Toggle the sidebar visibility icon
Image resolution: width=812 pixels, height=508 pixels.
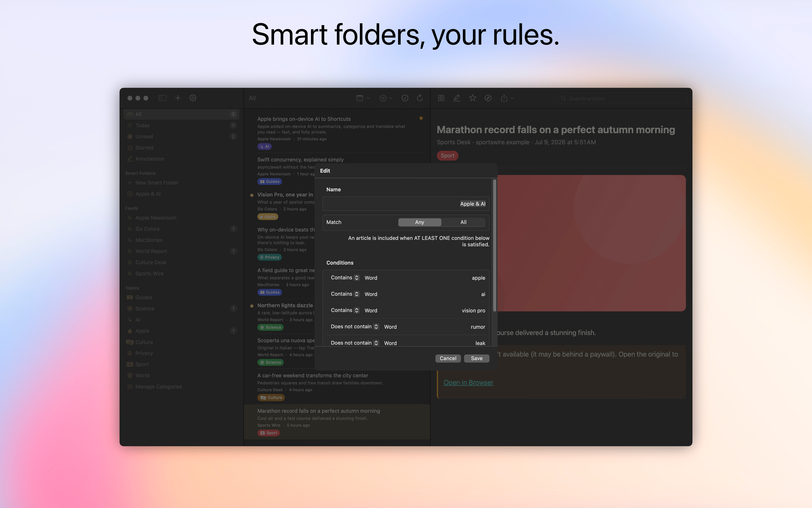pos(162,98)
